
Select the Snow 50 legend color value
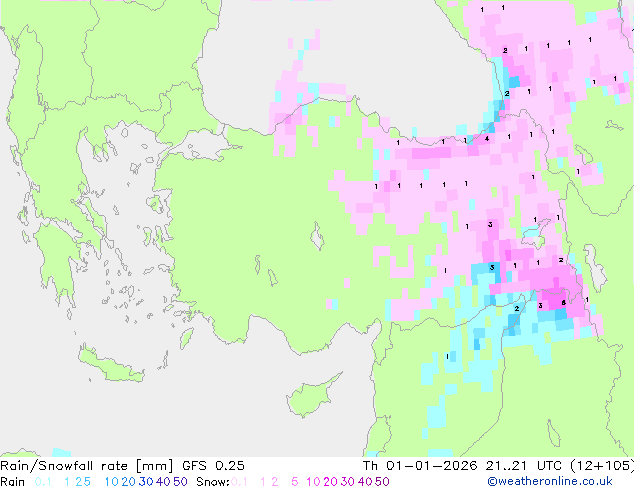pyautogui.click(x=382, y=482)
